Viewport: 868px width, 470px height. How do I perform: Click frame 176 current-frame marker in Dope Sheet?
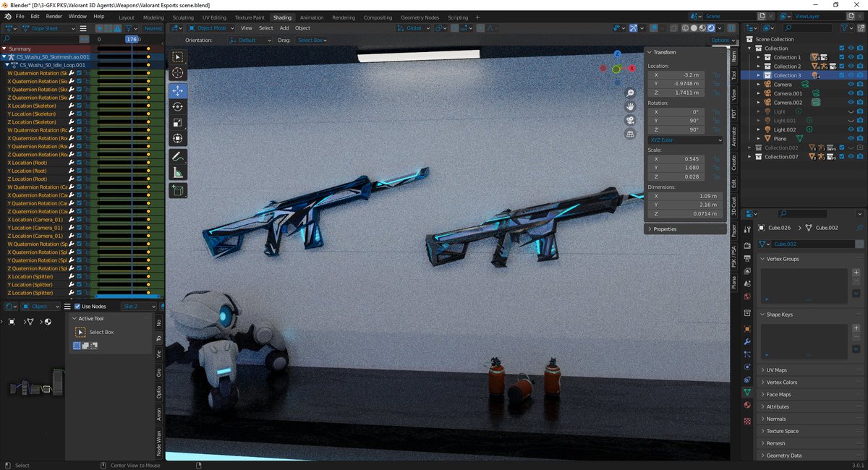click(x=132, y=39)
